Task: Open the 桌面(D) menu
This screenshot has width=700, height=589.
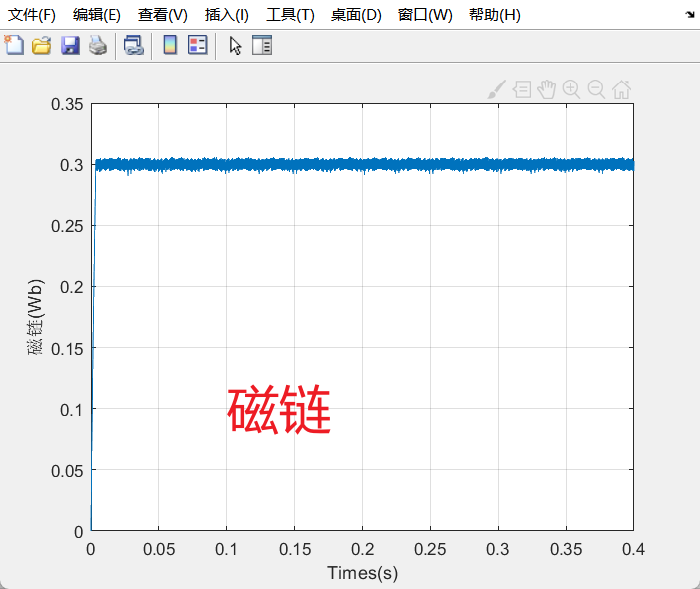Action: 356,15
